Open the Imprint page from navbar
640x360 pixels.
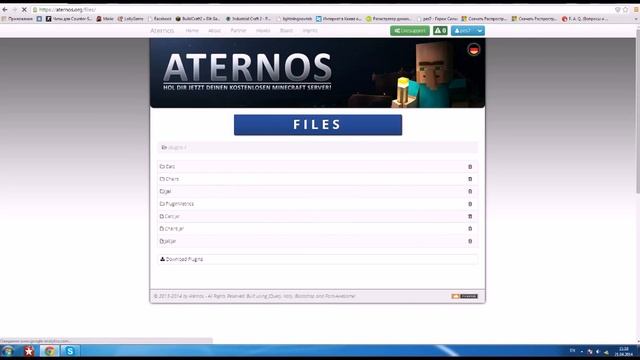310,31
